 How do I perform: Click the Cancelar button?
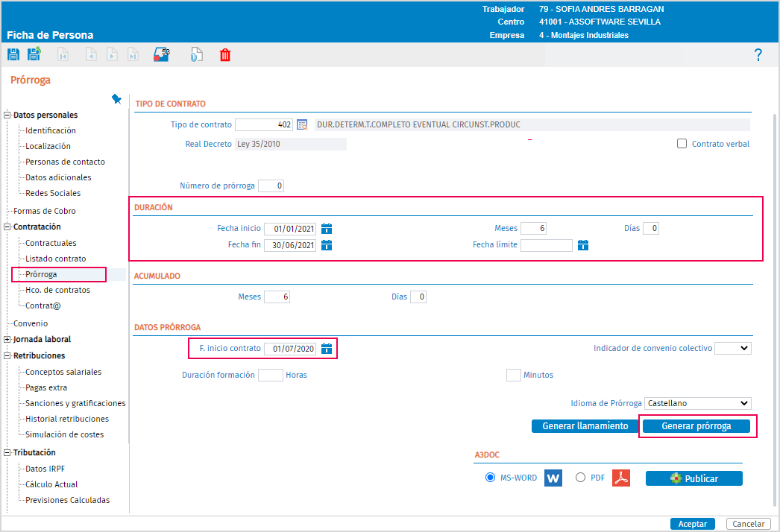point(748,524)
